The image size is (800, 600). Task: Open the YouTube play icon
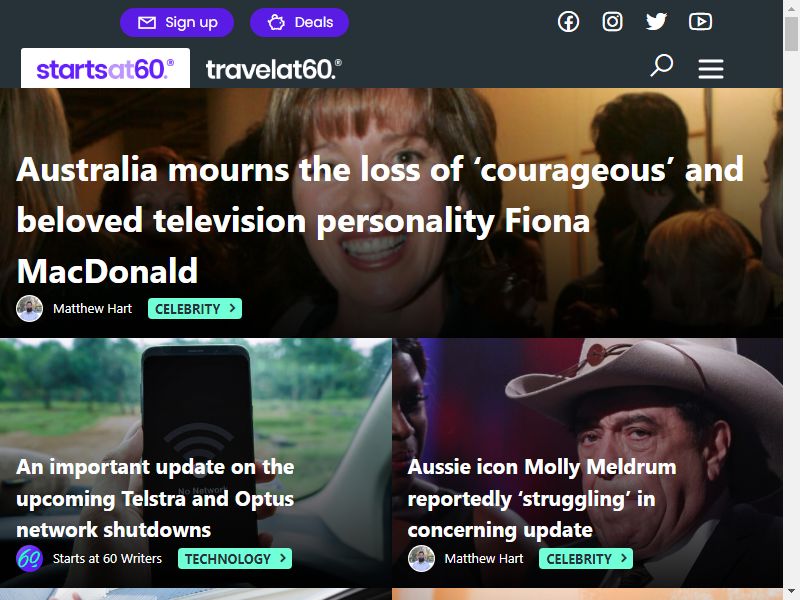click(x=701, y=22)
